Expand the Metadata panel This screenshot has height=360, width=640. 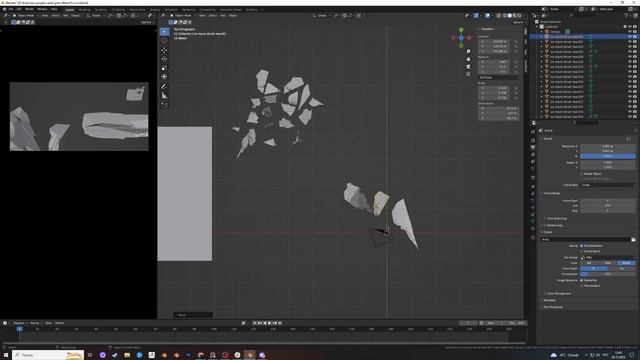pyautogui.click(x=549, y=300)
